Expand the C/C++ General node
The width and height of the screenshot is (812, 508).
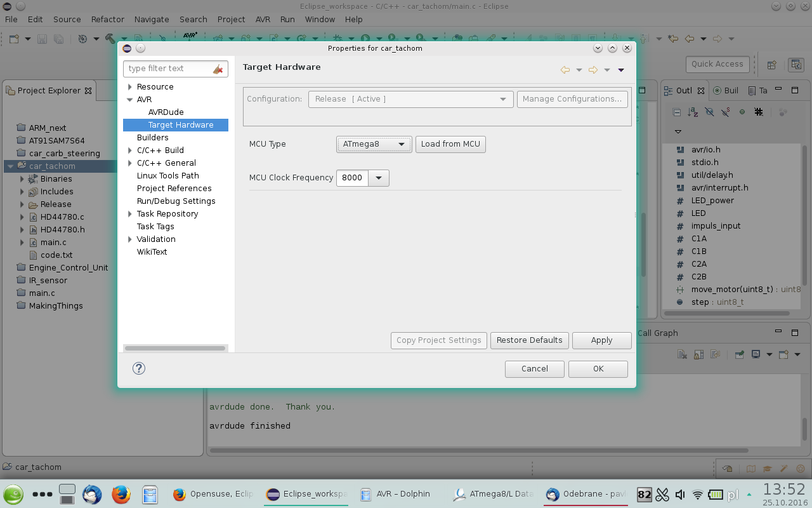point(130,163)
